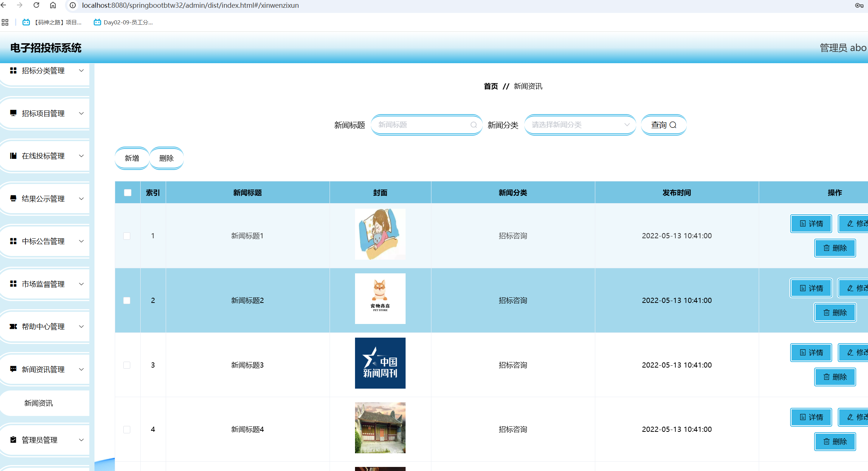Click the 电子招投标系统 title
Viewport: 868px width, 471px height.
click(46, 48)
